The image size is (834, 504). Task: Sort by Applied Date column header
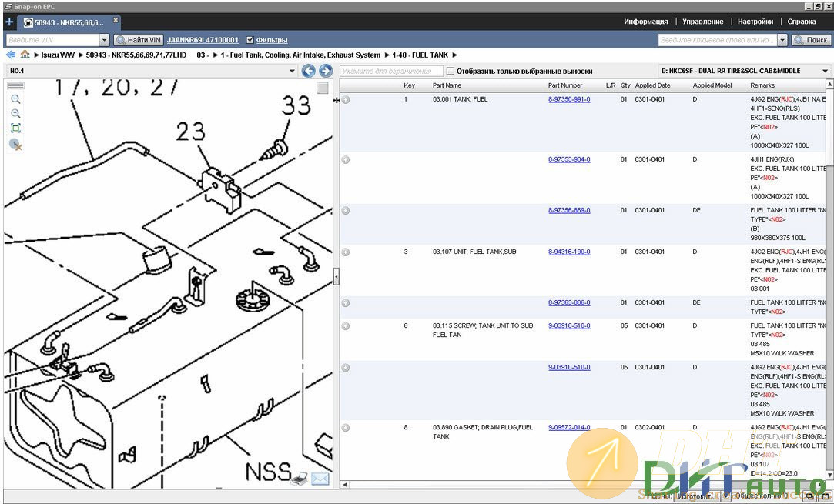pos(652,85)
